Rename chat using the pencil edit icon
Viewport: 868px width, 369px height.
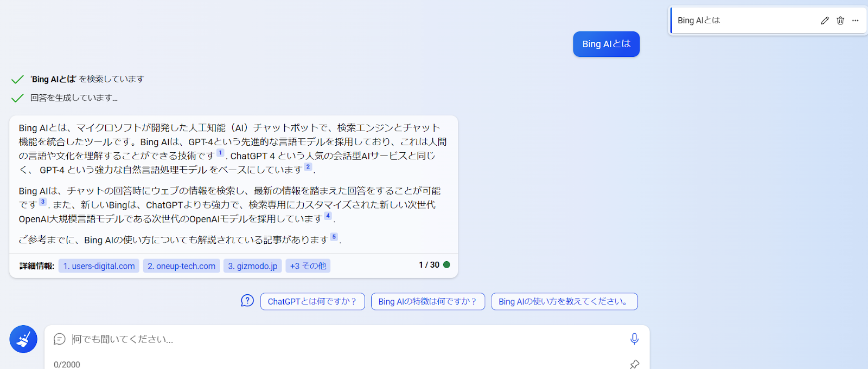825,21
